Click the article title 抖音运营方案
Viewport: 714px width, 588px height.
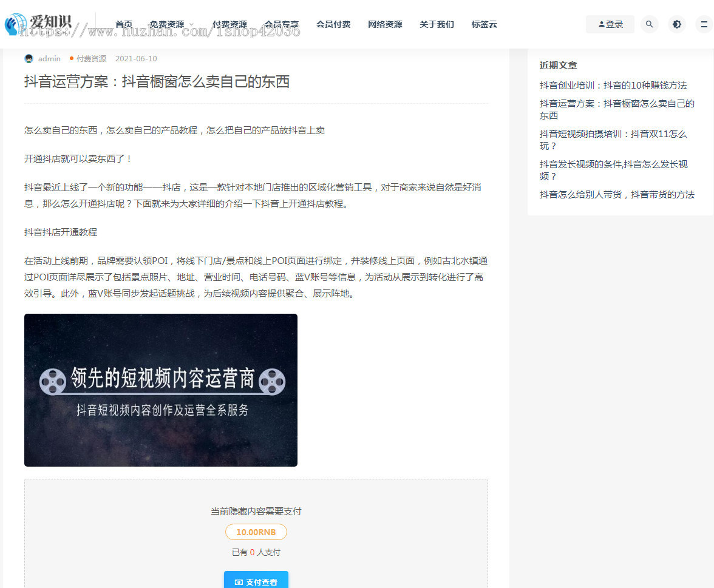click(157, 81)
